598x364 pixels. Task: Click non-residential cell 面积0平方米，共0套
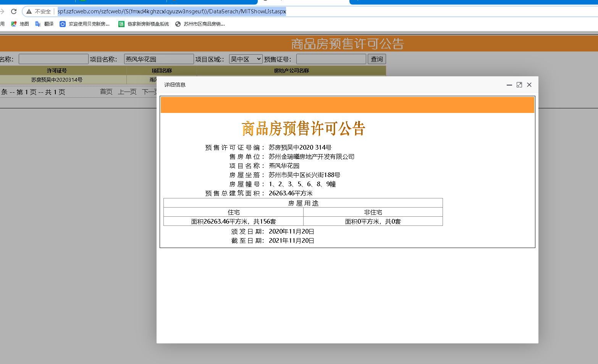tap(373, 221)
